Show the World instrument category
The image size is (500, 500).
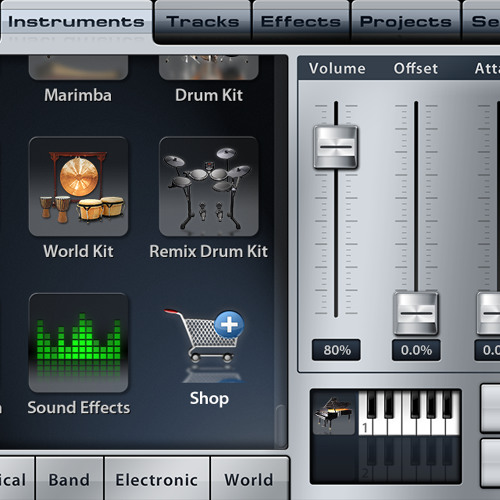coord(249,479)
